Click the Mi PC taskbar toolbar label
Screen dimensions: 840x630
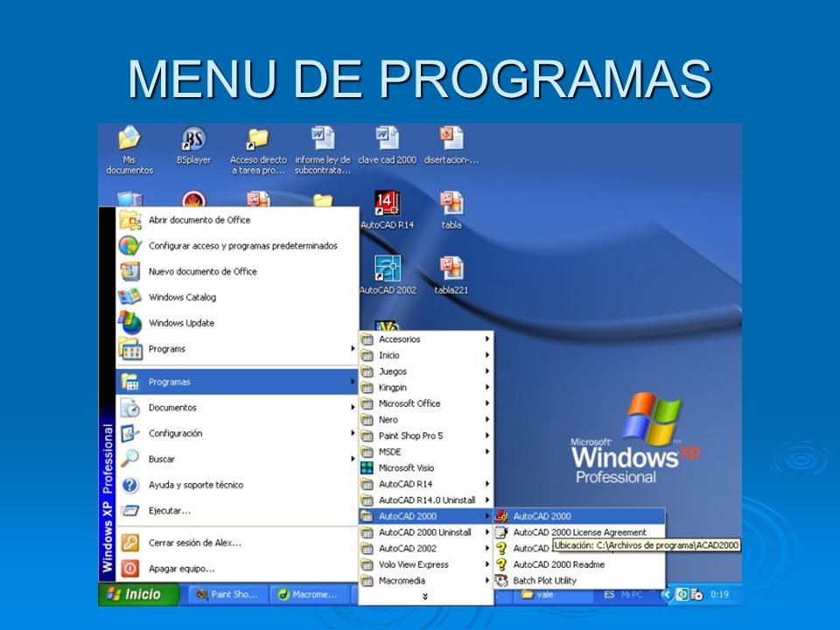point(631,595)
